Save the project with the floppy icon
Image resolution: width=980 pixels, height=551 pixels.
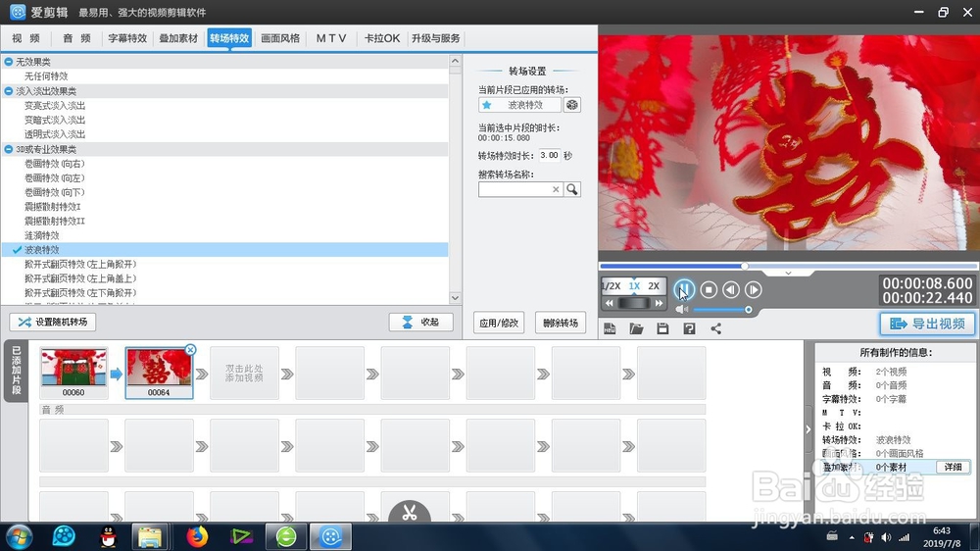662,328
